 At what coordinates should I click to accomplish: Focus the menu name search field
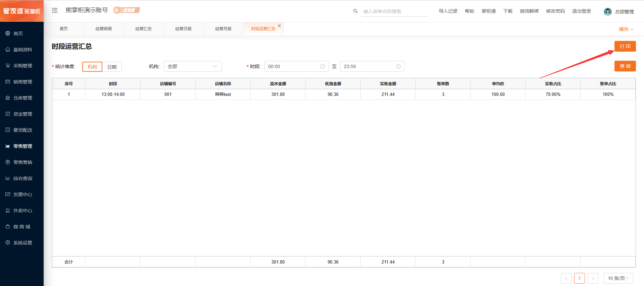point(395,11)
